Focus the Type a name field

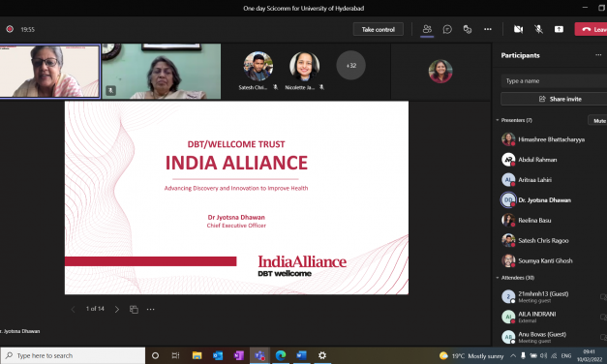click(554, 81)
